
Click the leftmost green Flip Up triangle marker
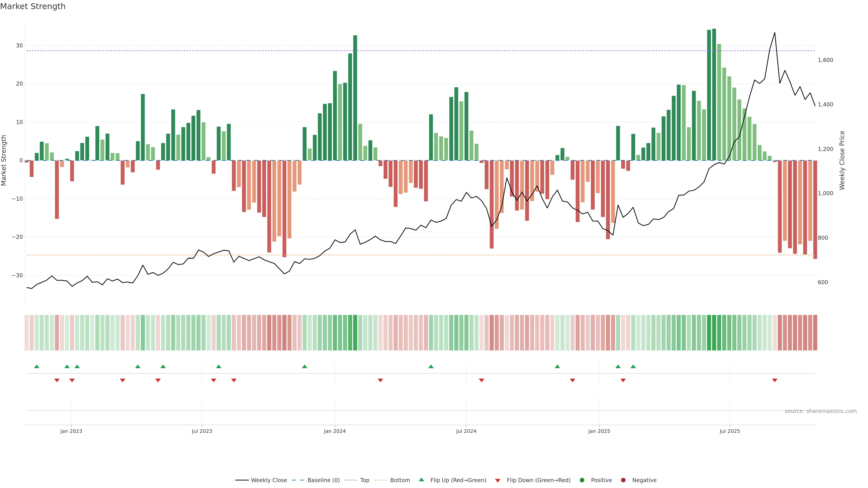[x=37, y=366]
